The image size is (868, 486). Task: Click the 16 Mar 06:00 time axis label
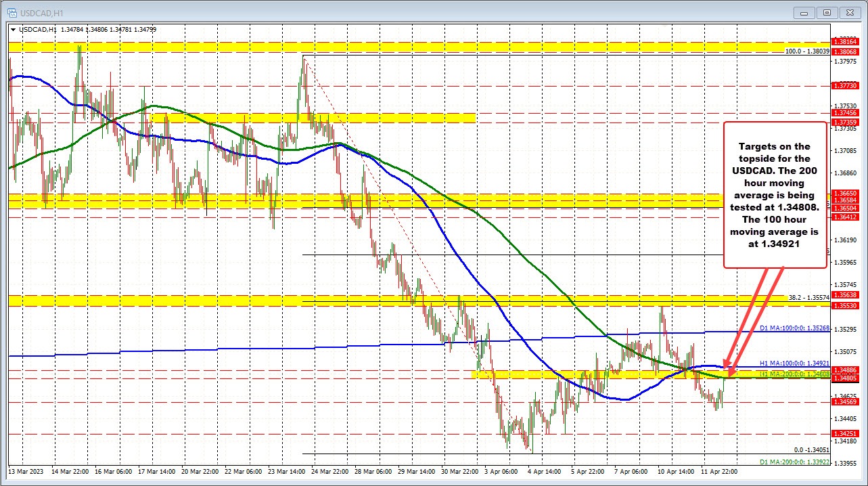point(114,470)
